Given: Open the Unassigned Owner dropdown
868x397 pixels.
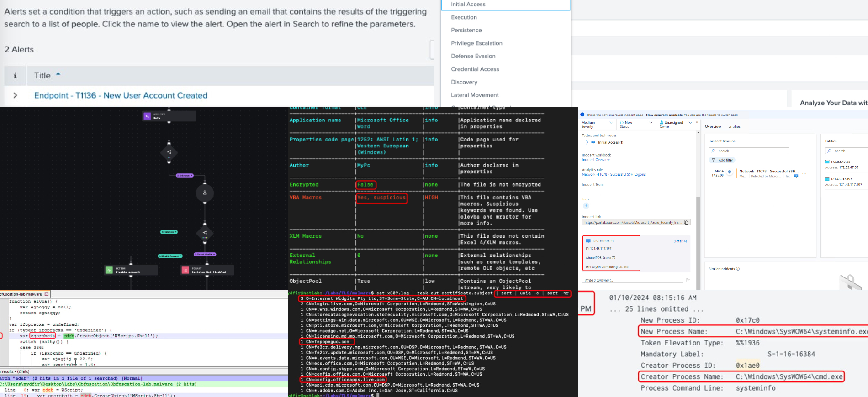Looking at the screenshot, I should [x=675, y=124].
